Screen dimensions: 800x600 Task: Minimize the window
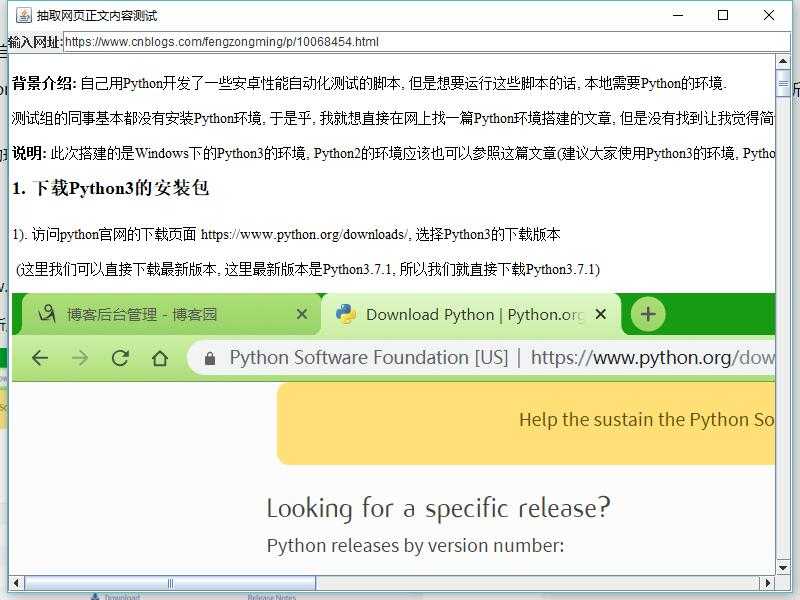pyautogui.click(x=678, y=15)
